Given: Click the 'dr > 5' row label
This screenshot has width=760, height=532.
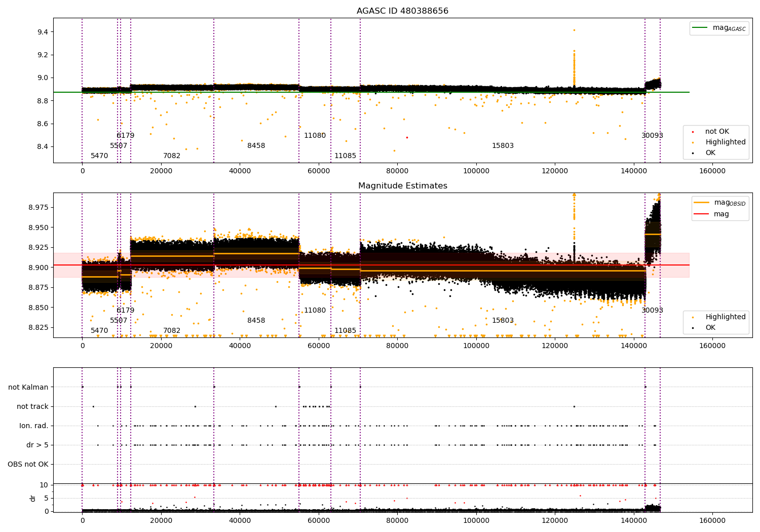Looking at the screenshot, I should click(37, 445).
